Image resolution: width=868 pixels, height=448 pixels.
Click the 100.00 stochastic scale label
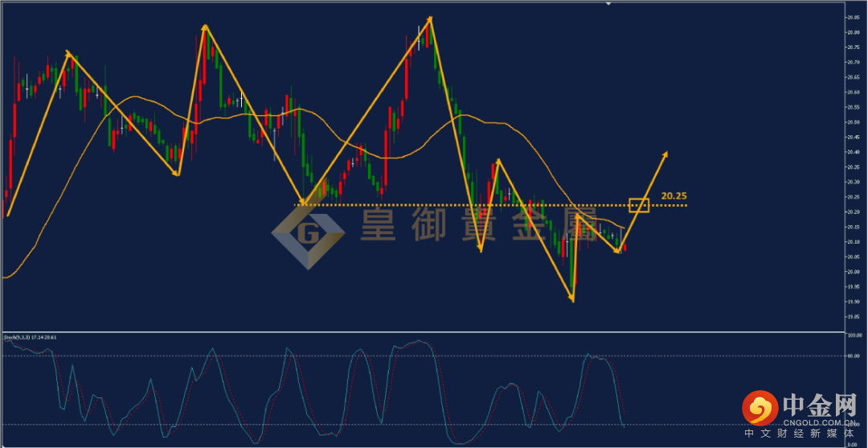click(854, 335)
